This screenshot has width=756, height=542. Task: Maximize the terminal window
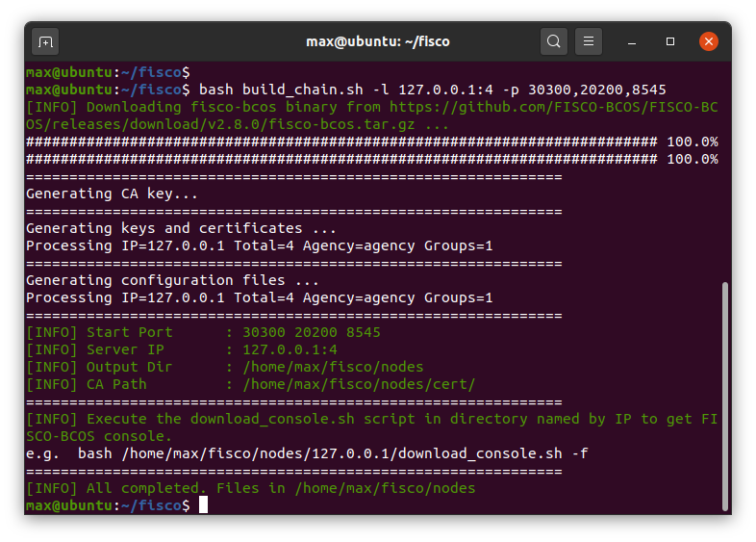click(x=670, y=41)
